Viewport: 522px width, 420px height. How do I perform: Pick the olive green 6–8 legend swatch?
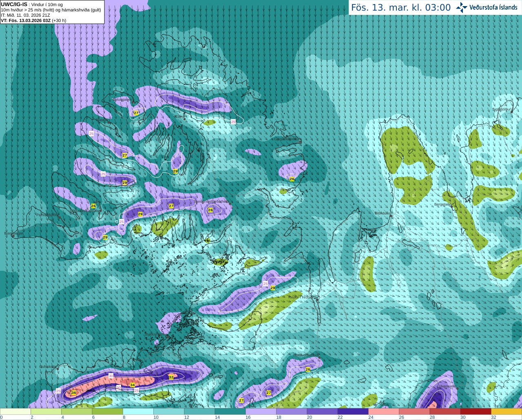click(x=108, y=411)
